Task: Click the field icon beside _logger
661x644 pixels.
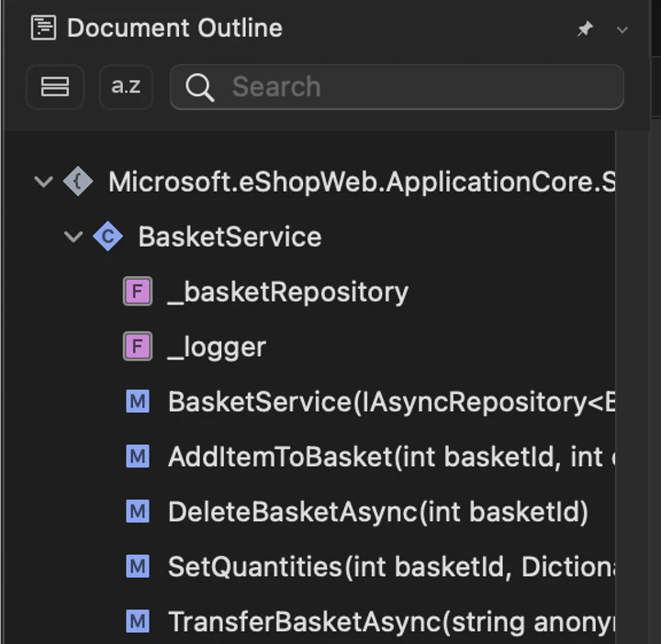Action: pyautogui.click(x=138, y=346)
